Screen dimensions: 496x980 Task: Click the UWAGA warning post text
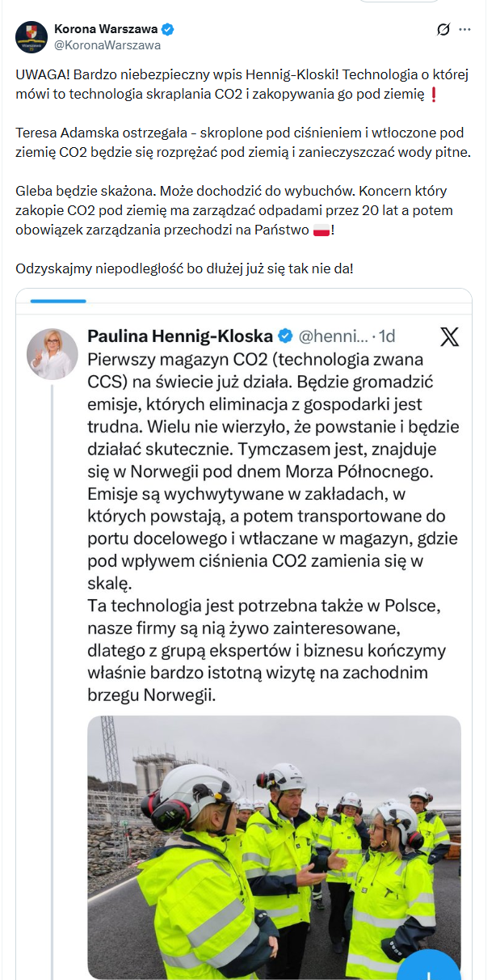tap(242, 84)
